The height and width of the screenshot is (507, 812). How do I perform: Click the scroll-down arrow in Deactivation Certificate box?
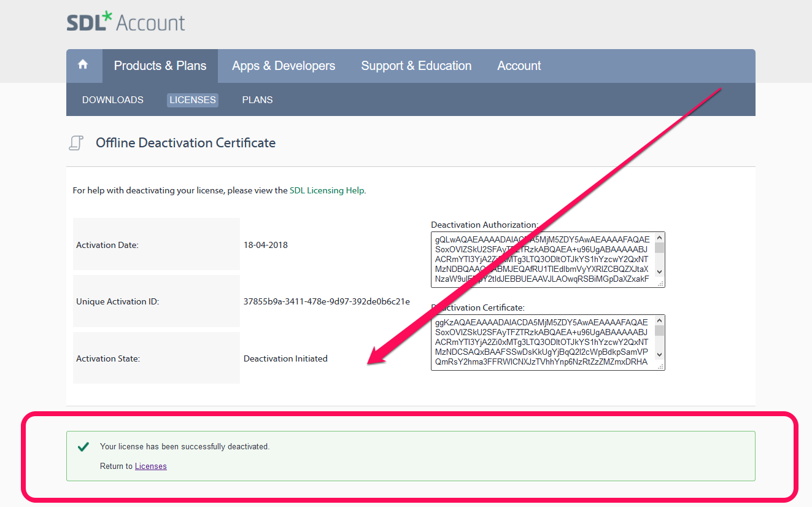[660, 355]
